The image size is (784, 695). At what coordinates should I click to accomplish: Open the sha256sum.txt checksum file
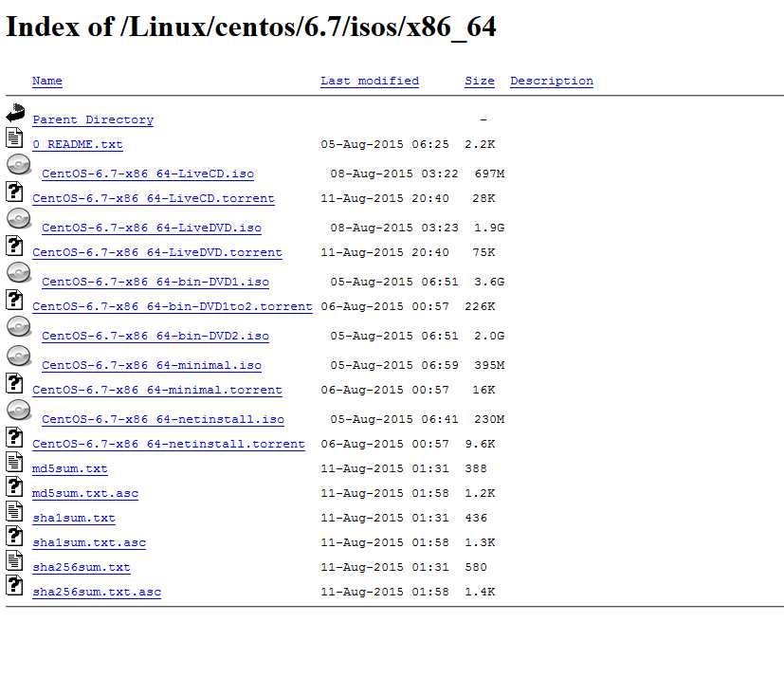point(82,568)
